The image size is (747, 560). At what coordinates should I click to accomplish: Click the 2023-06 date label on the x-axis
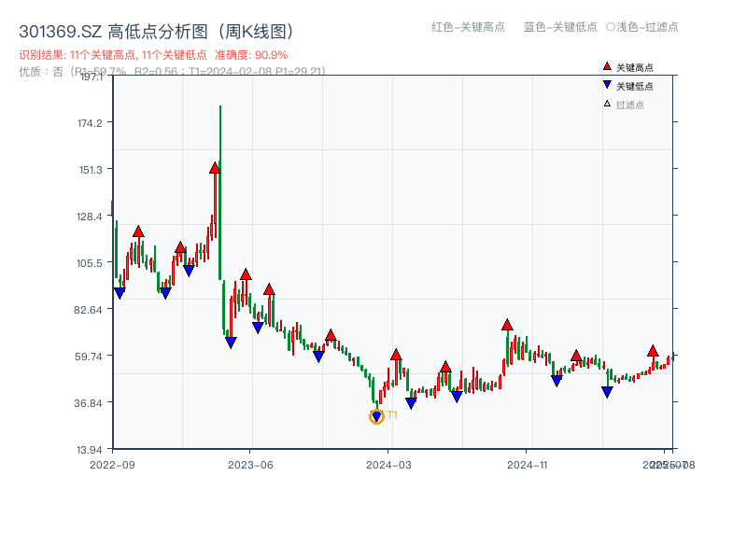[251, 463]
